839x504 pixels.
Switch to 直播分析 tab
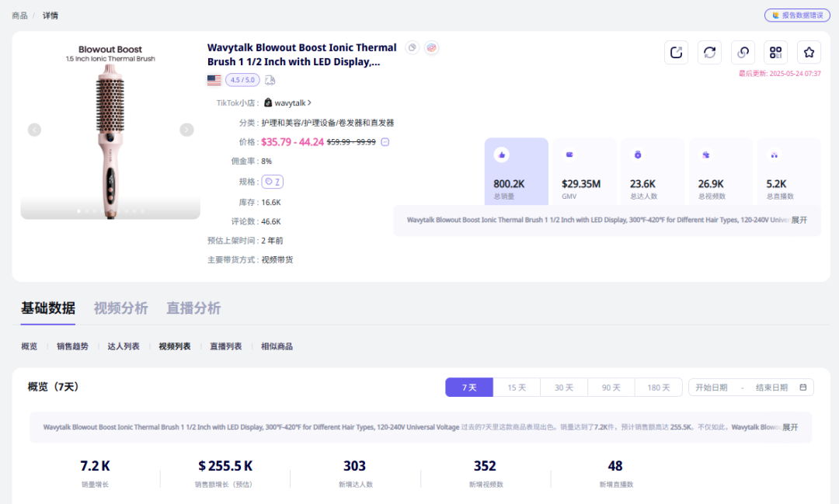(x=193, y=308)
